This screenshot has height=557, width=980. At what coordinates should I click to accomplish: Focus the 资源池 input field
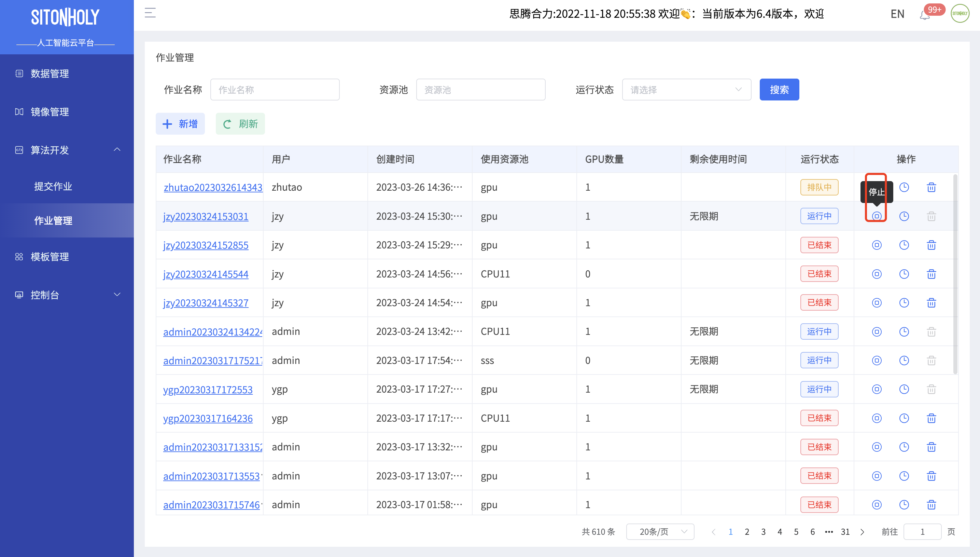480,90
